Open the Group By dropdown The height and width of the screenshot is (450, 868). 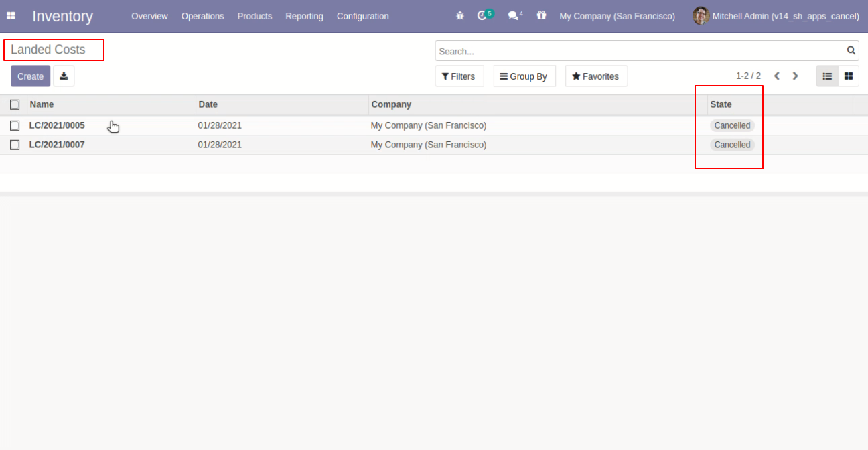tap(524, 76)
